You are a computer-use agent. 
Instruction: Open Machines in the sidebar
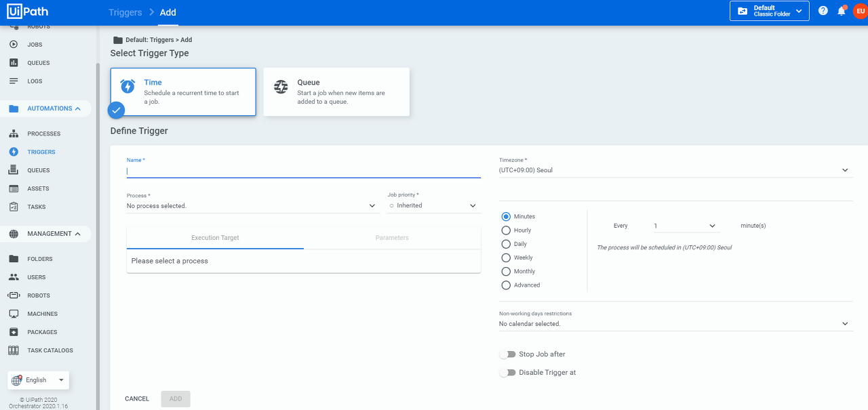coord(43,314)
